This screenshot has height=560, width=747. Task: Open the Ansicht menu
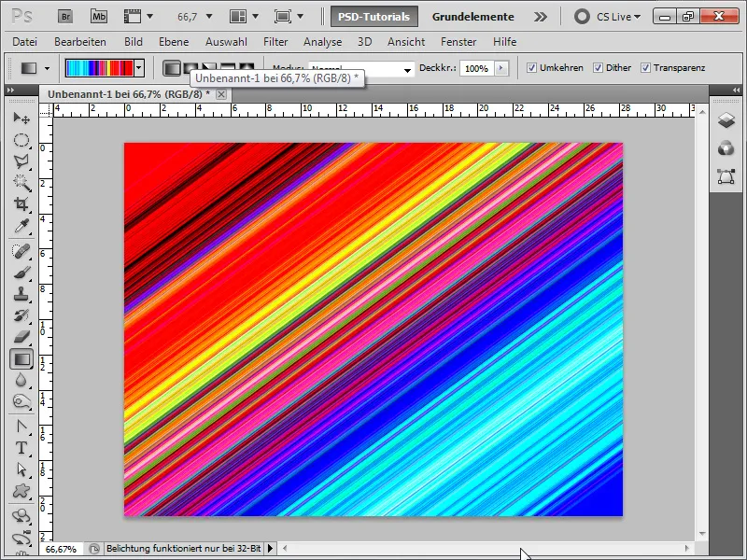406,42
